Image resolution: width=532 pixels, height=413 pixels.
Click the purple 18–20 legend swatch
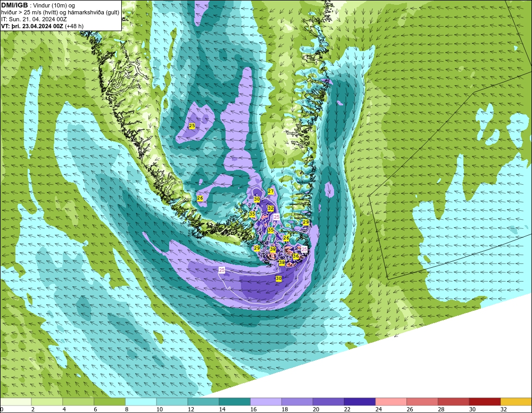297,402
